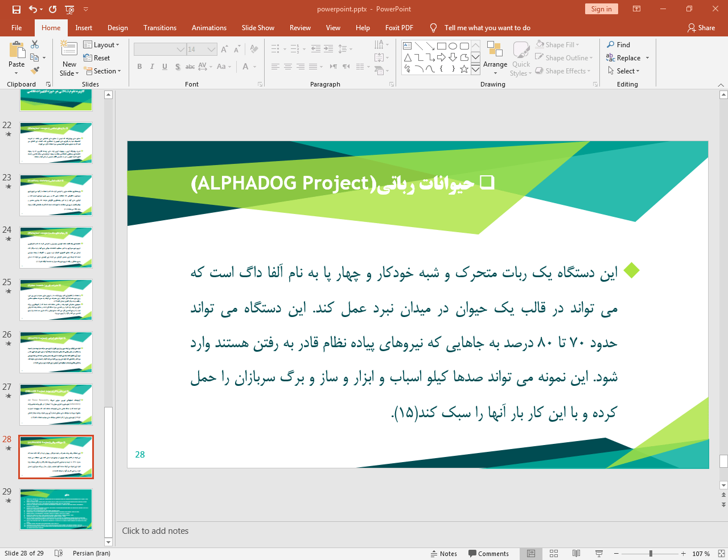728x560 pixels.
Task: Click the New Slide button icon
Action: (69, 49)
